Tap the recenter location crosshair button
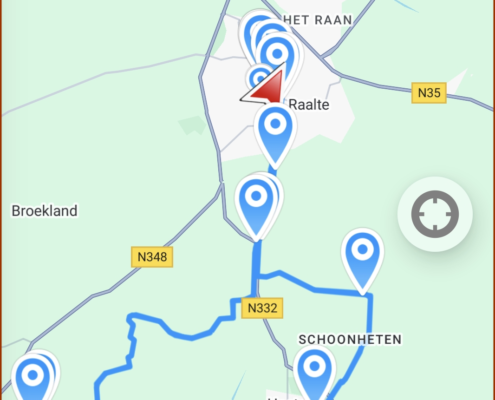Viewport: 495px width, 400px height. point(435,214)
